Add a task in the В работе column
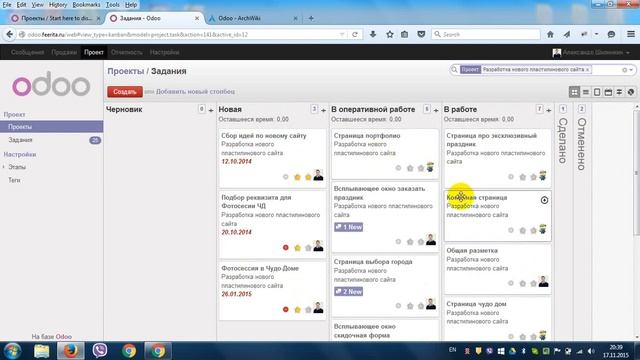Image resolution: width=640 pixels, height=360 pixels. click(549, 110)
